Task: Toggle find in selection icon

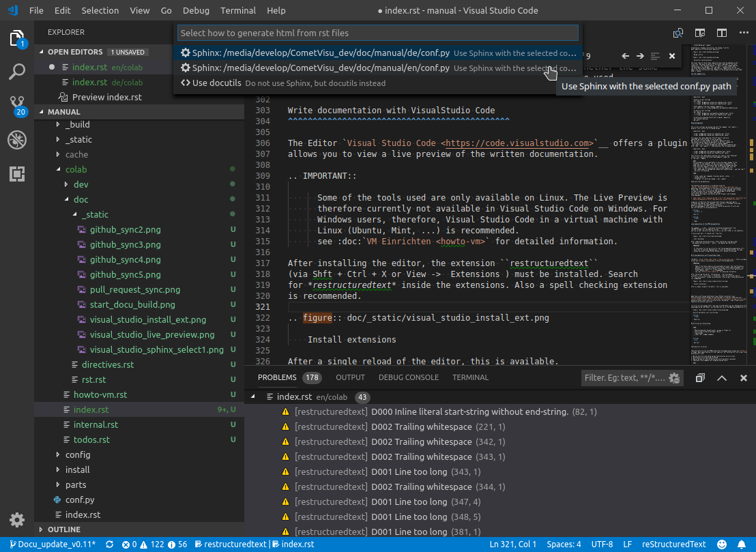Action: point(655,56)
